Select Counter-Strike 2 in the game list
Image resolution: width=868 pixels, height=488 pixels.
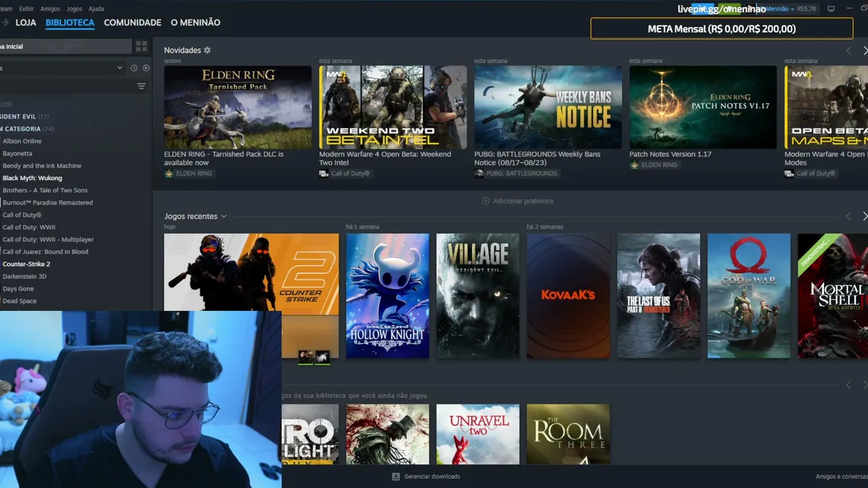26,264
